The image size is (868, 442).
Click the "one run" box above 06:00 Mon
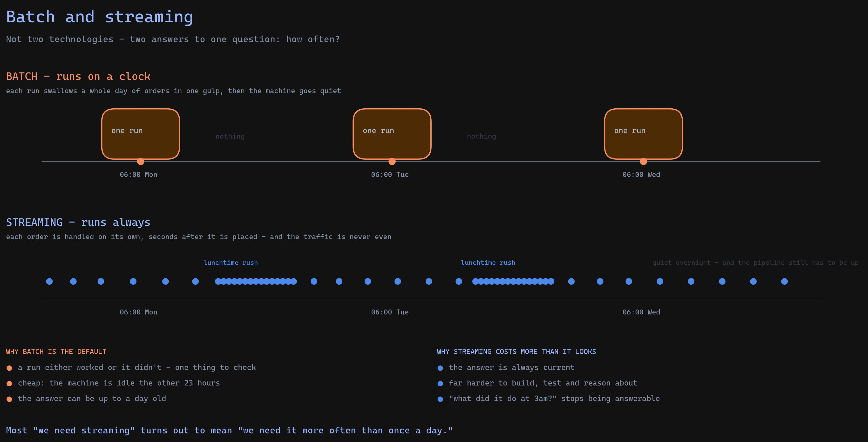pos(141,134)
